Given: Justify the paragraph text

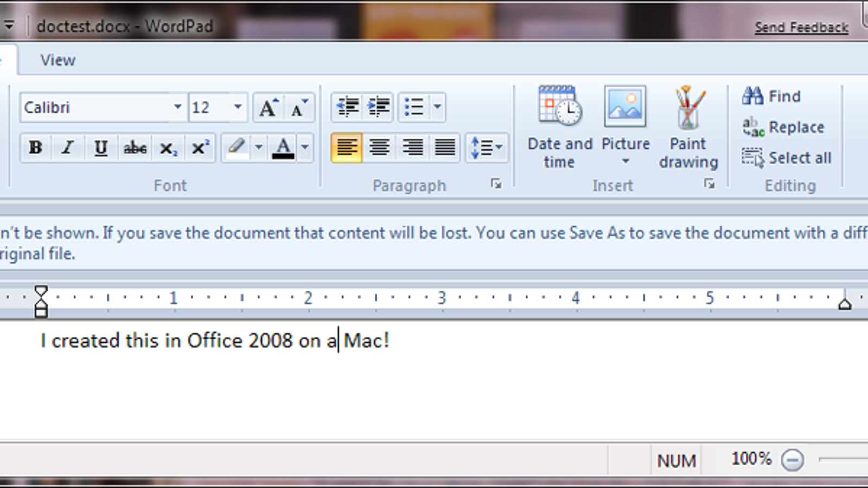Looking at the screenshot, I should coord(445,147).
